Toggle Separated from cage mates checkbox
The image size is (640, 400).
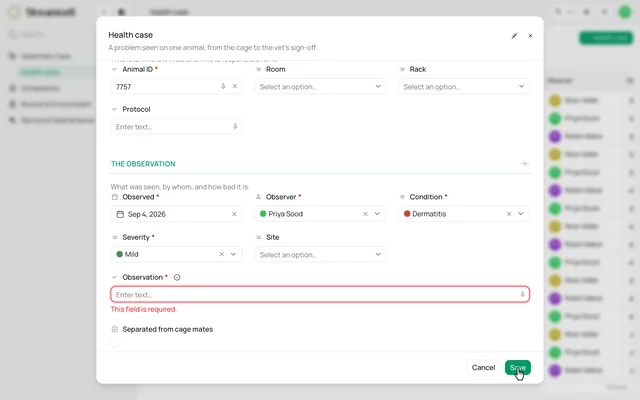click(115, 343)
